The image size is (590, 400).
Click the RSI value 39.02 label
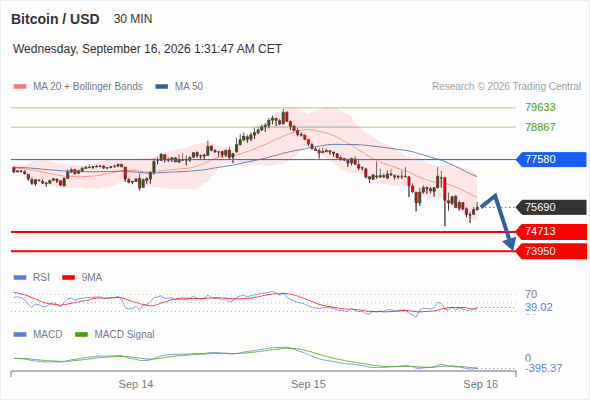pos(539,307)
